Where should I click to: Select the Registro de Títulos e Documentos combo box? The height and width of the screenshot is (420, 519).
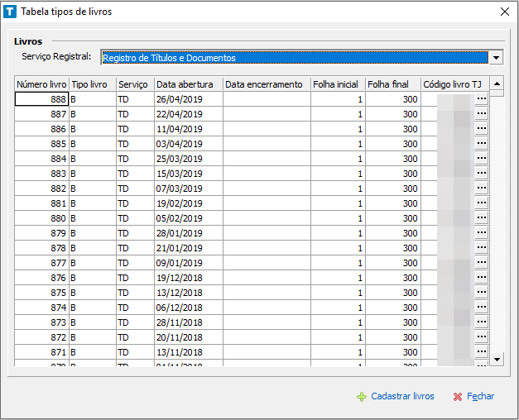coord(294,58)
